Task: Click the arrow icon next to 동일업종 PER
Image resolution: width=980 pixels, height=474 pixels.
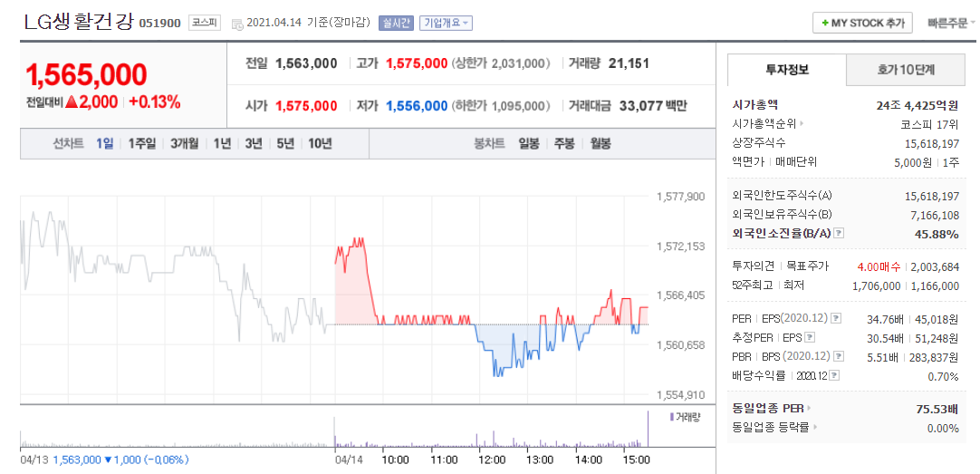Action: (x=809, y=409)
